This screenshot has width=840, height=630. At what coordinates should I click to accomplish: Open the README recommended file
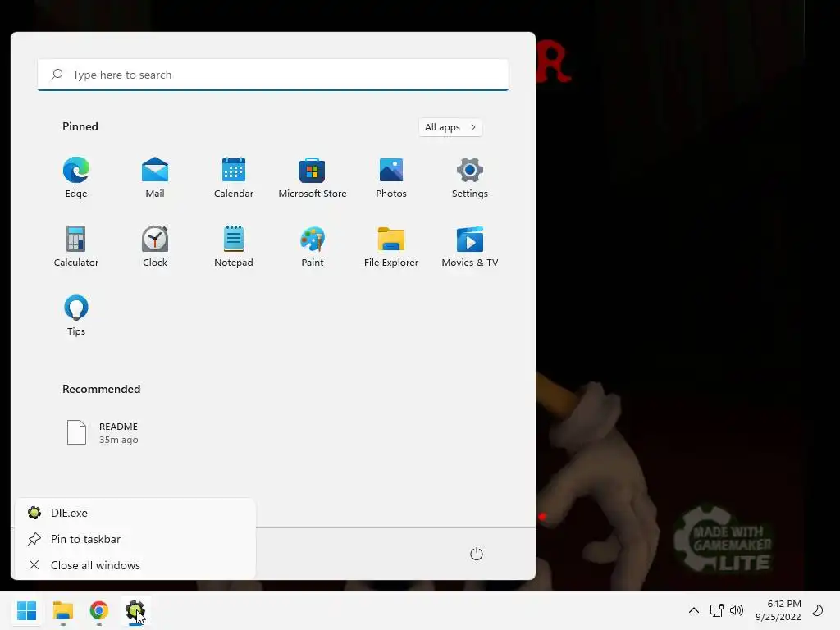(x=103, y=432)
